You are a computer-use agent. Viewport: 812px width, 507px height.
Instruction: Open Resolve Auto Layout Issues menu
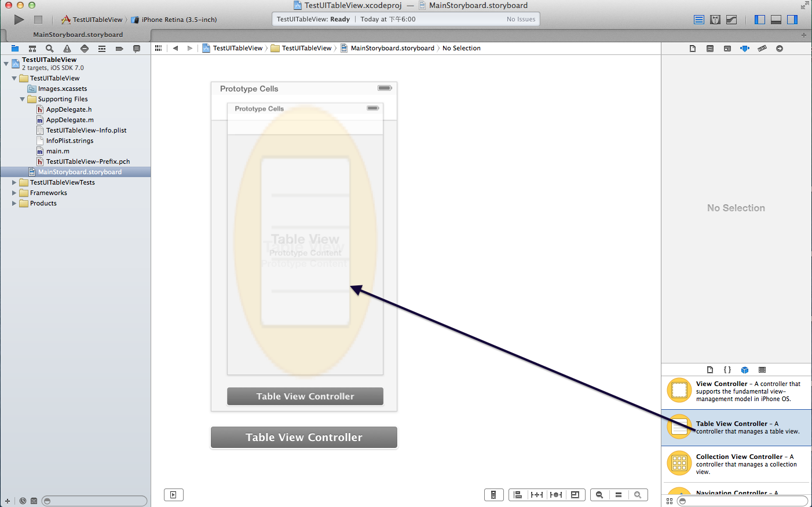(x=556, y=495)
